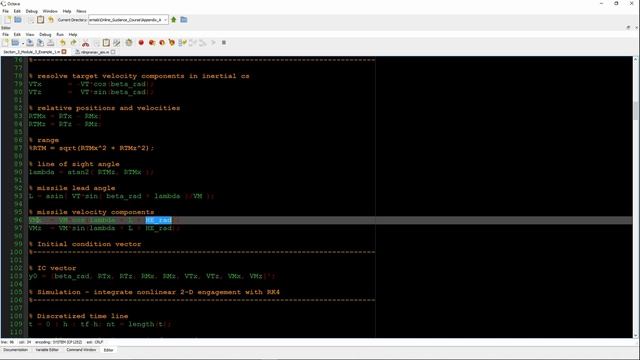Click Open File icon in editor toolbar
The width and height of the screenshot is (640, 360).
click(x=15, y=42)
